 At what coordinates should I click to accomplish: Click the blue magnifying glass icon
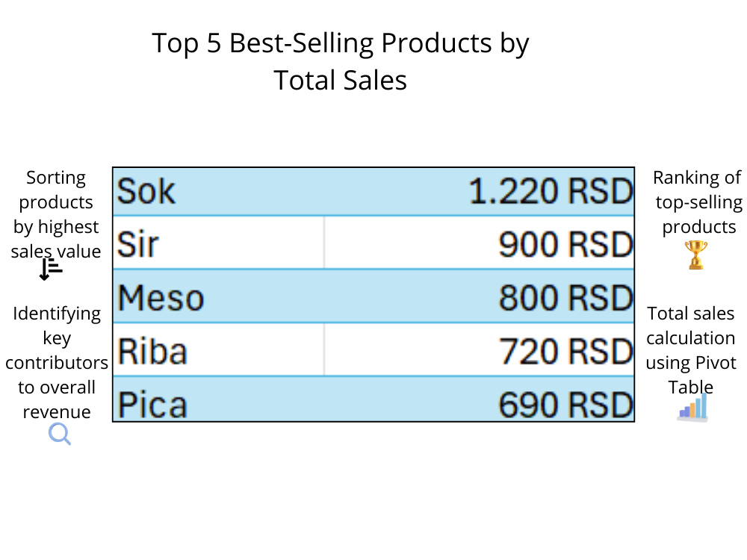point(60,435)
